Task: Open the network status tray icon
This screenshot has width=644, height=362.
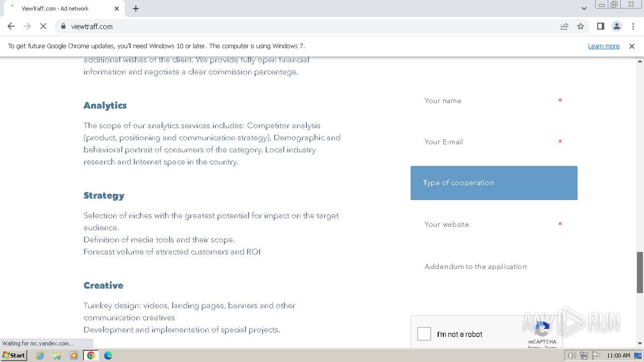Action: point(584,355)
